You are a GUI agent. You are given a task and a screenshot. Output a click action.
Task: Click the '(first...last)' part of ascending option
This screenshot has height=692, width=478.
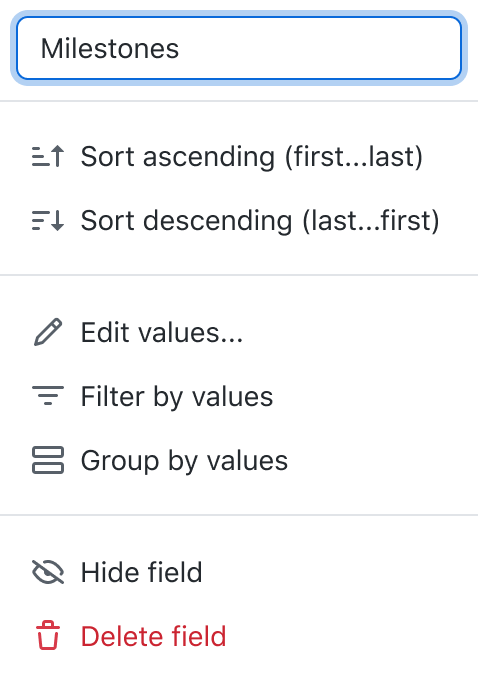click(x=354, y=157)
